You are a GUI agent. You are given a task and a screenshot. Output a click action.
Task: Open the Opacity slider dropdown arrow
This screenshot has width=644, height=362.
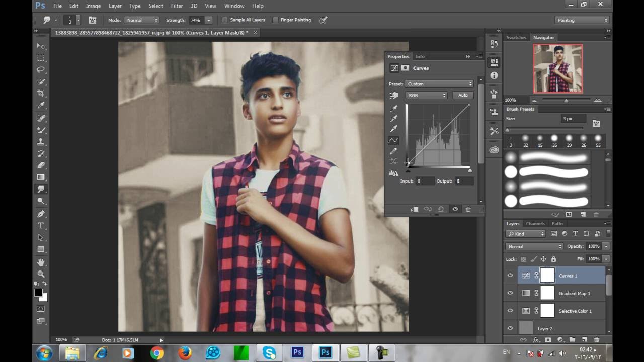606,246
